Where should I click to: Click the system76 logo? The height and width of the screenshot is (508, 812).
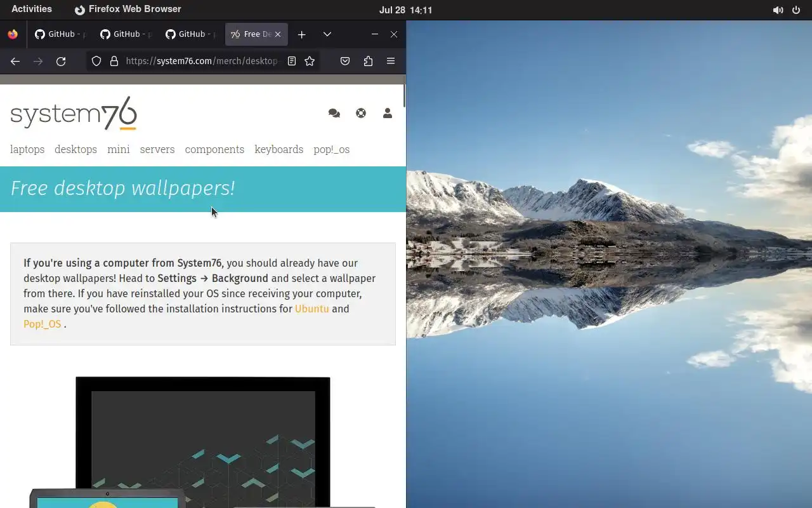(74, 114)
